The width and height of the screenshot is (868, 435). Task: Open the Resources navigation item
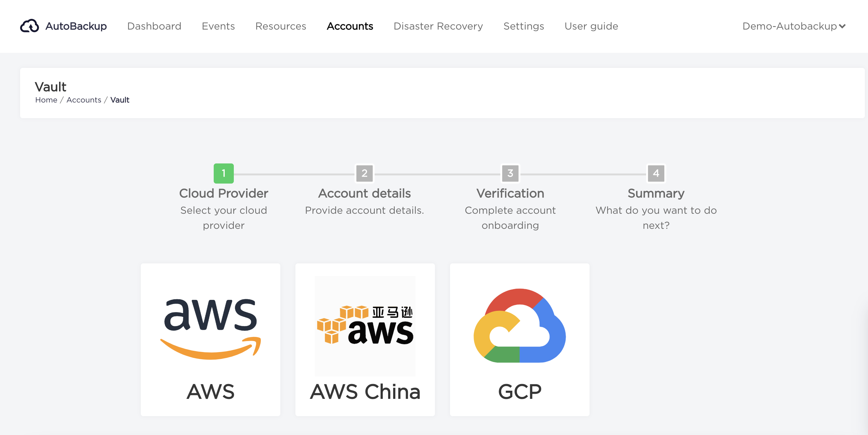coord(281,26)
